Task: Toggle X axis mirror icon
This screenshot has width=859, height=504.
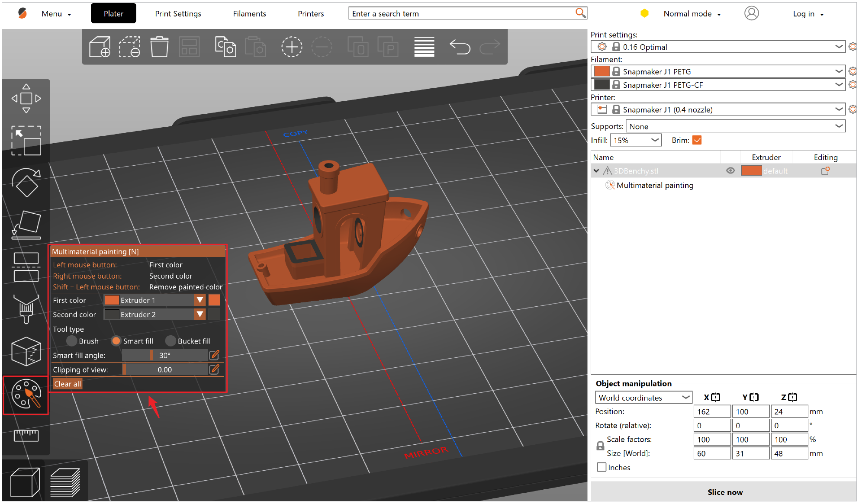Action: (x=715, y=397)
